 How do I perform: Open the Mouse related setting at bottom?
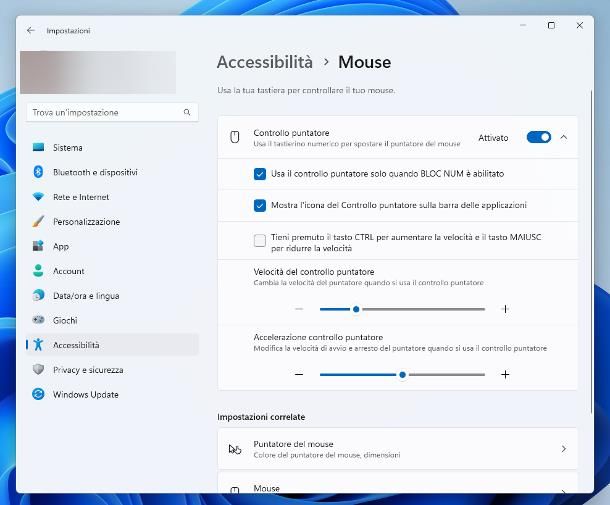398,483
